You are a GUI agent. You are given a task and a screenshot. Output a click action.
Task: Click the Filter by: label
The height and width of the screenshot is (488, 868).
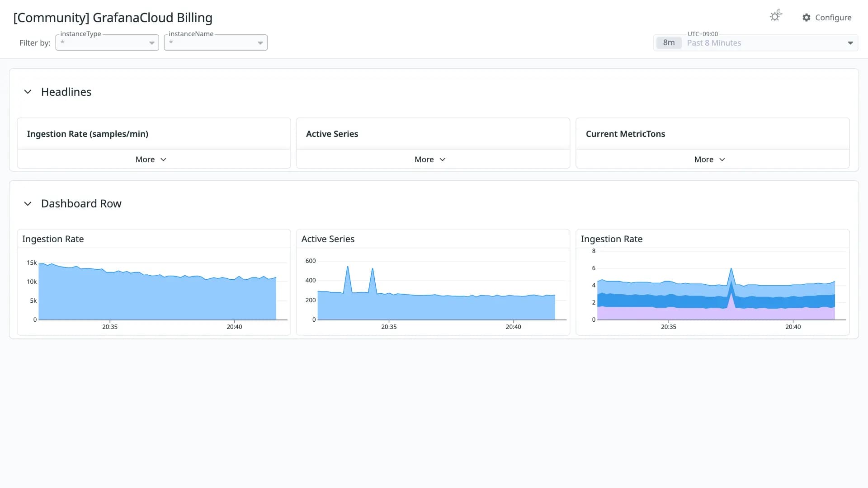coord(35,43)
